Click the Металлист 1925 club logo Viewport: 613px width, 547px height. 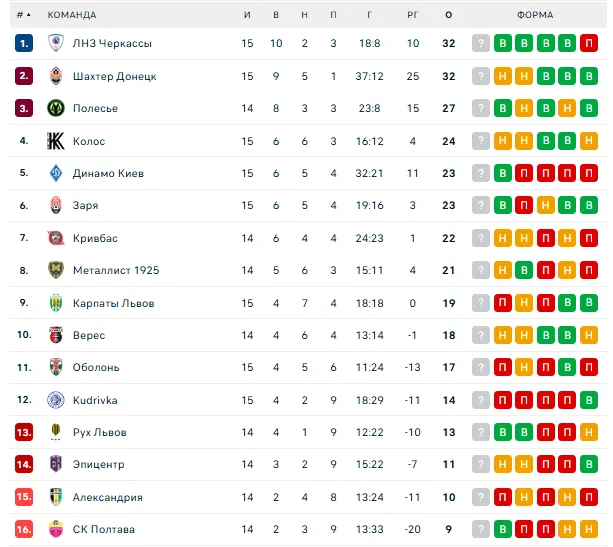click(x=56, y=270)
